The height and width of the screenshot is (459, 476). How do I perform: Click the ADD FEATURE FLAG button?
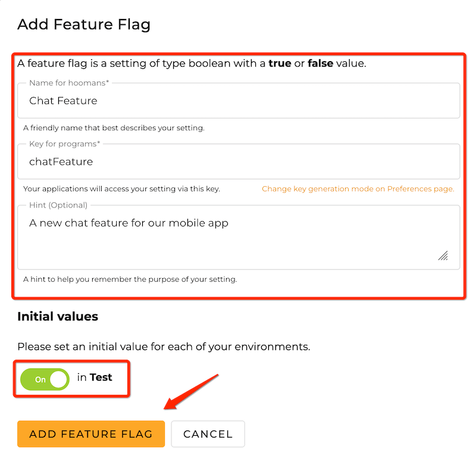coord(90,434)
